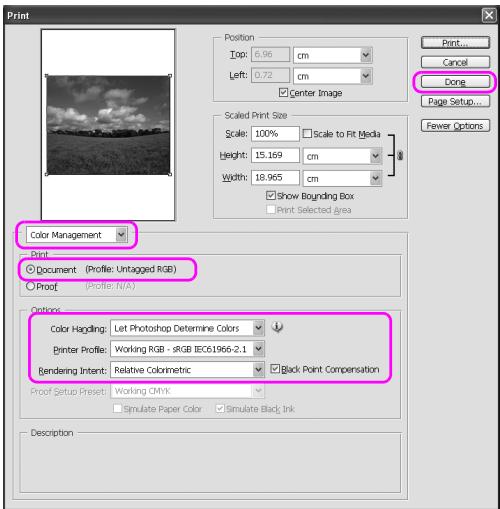The image size is (500, 509).
Task: Click the Cancel button
Action: (x=455, y=62)
